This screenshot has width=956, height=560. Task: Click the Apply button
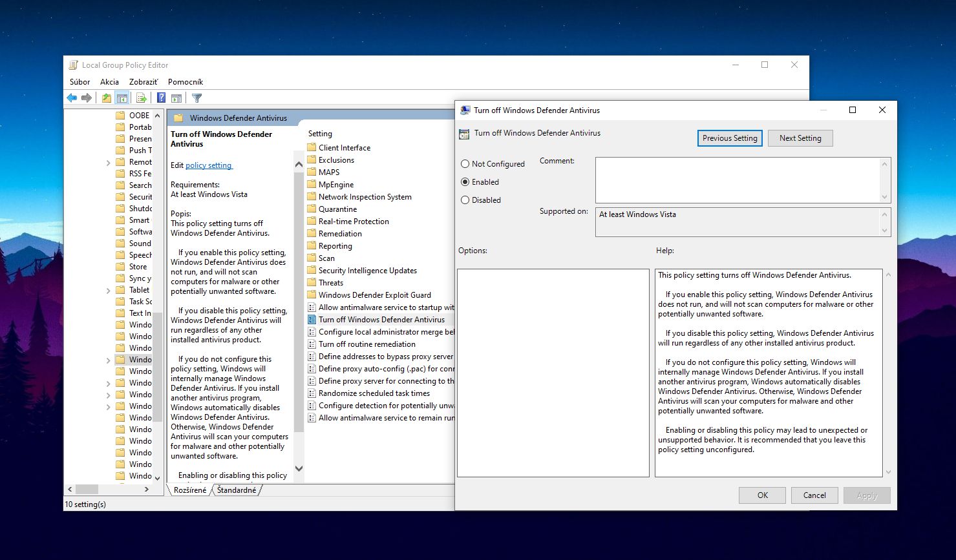click(x=867, y=495)
